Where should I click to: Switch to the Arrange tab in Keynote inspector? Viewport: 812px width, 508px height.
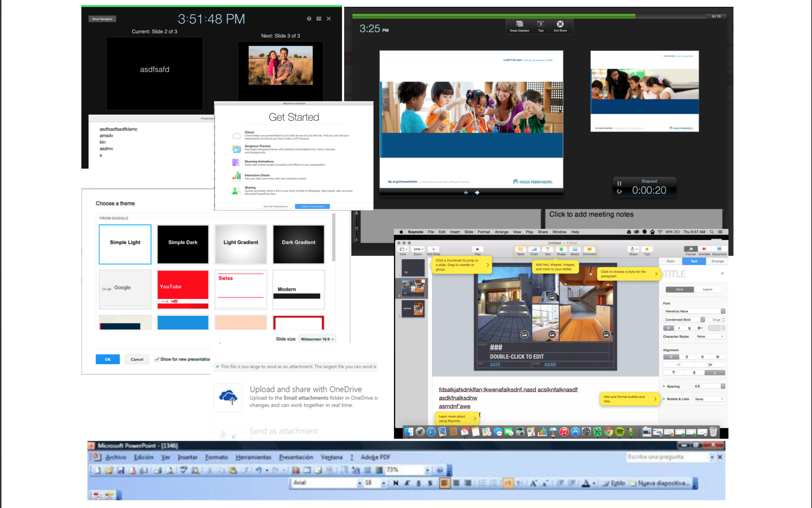(717, 261)
